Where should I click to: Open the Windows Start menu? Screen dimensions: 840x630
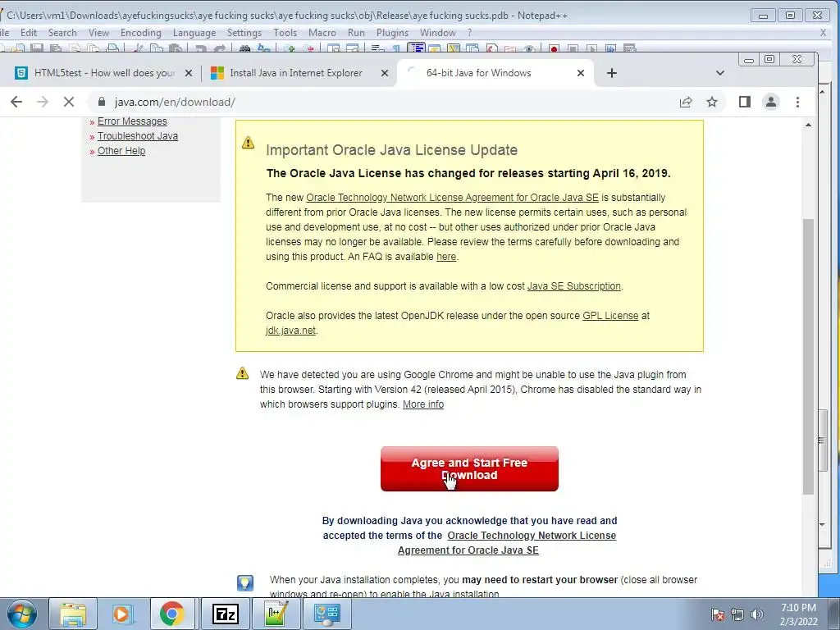pyautogui.click(x=22, y=614)
